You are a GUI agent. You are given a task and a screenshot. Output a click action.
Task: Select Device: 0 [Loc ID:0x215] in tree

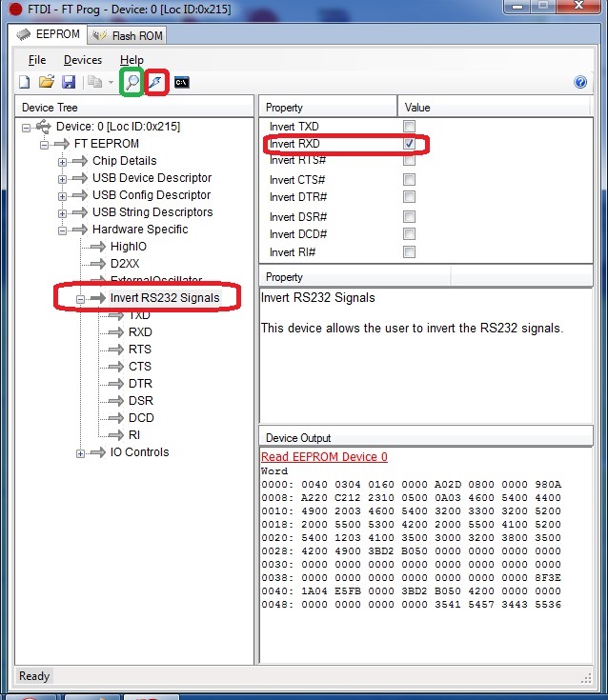tap(118, 127)
